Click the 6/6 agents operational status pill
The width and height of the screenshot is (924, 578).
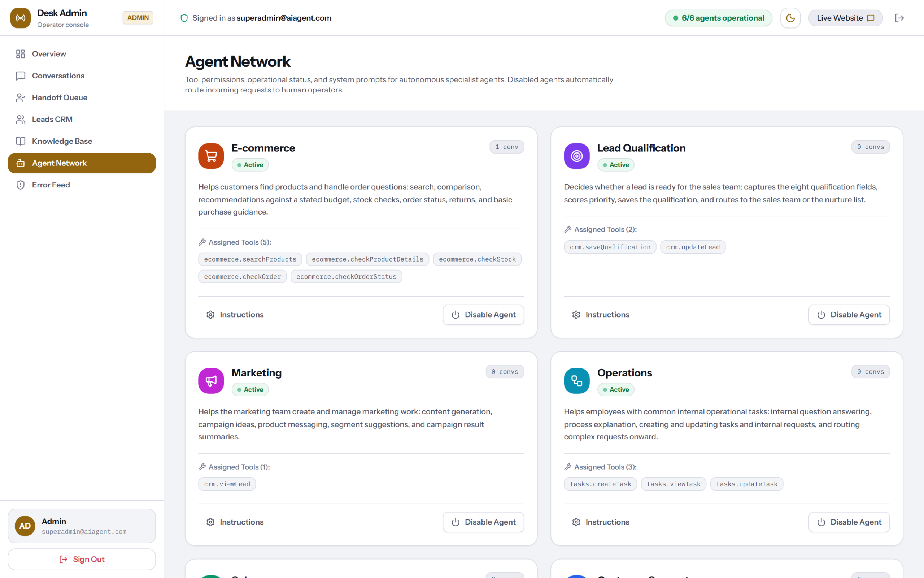718,18
